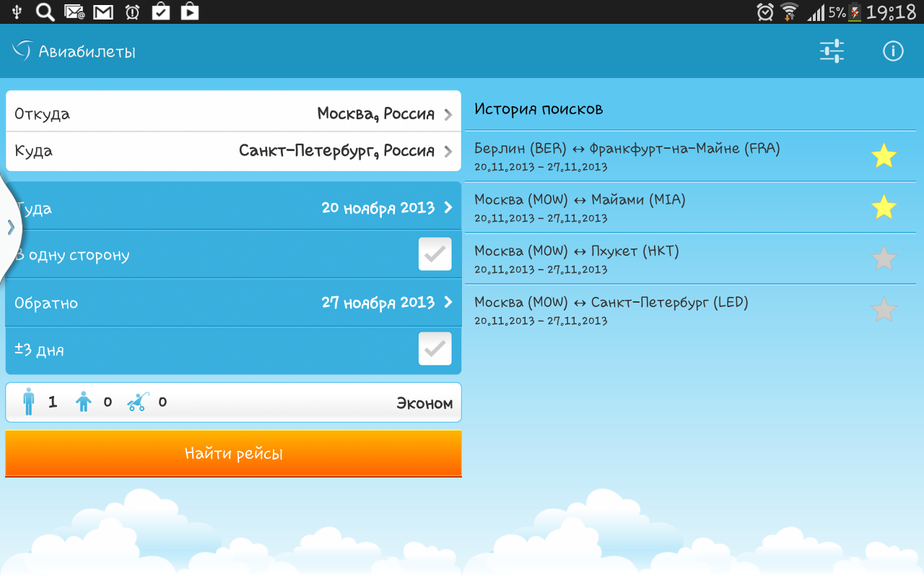Star the Москва–Санкт-Петербург history entry

tap(884, 310)
